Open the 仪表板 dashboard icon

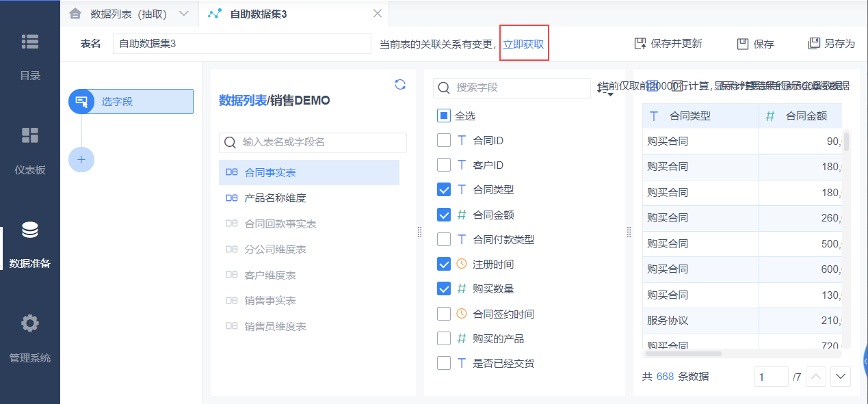(30, 135)
